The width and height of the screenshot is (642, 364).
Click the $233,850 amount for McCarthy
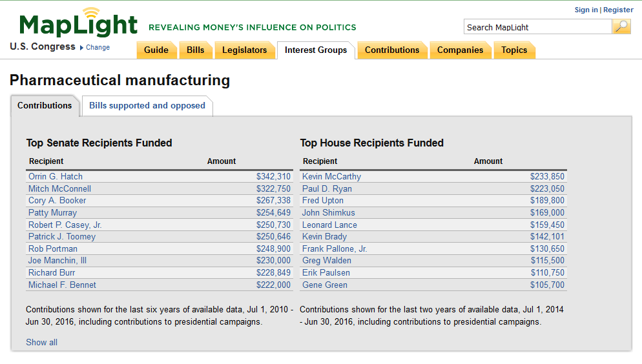click(548, 177)
